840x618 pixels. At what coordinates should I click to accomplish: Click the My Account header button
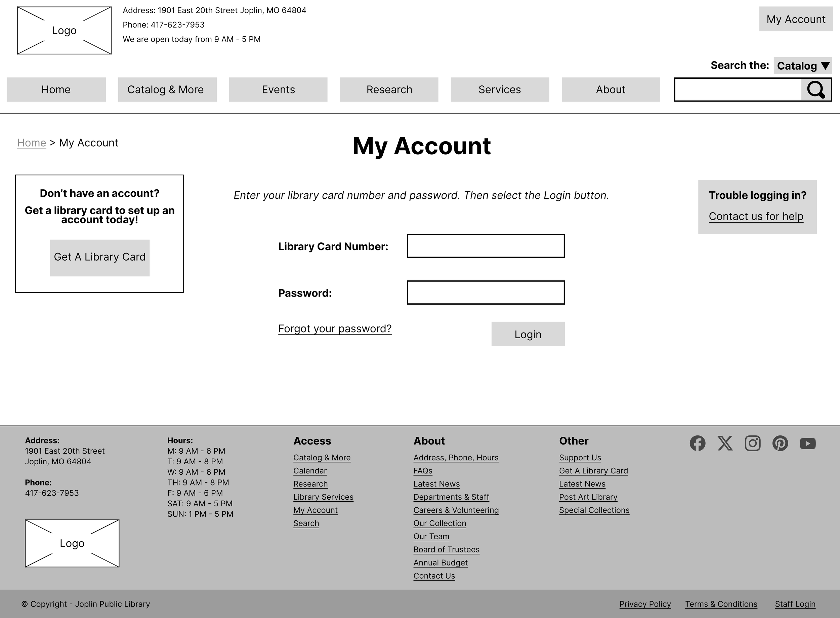pos(796,19)
